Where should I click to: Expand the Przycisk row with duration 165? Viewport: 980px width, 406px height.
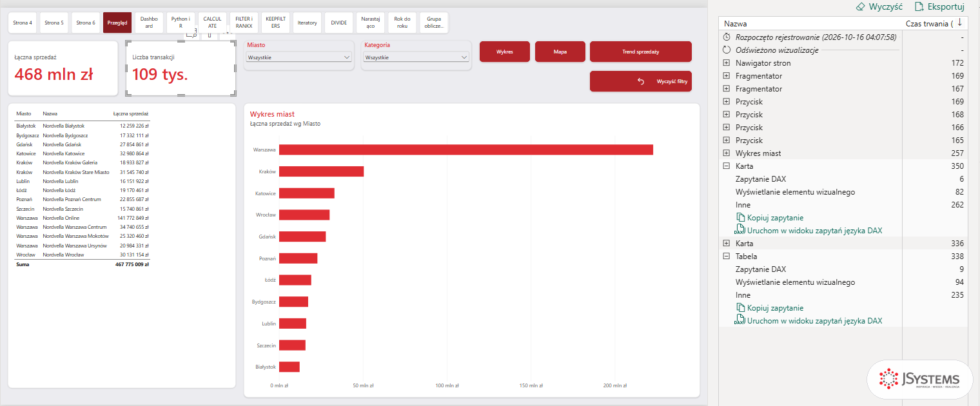click(x=727, y=140)
